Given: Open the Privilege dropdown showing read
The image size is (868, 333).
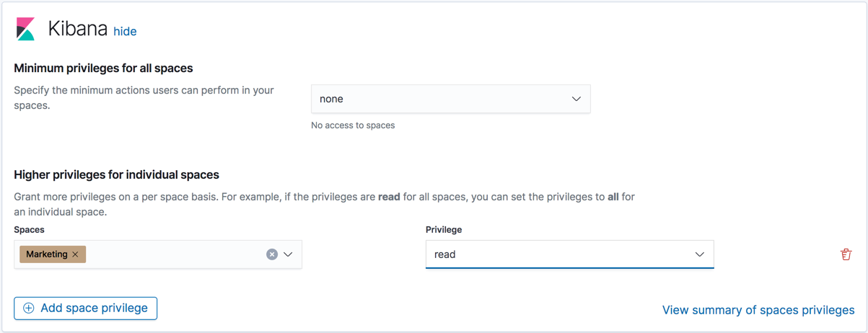Looking at the screenshot, I should (569, 254).
